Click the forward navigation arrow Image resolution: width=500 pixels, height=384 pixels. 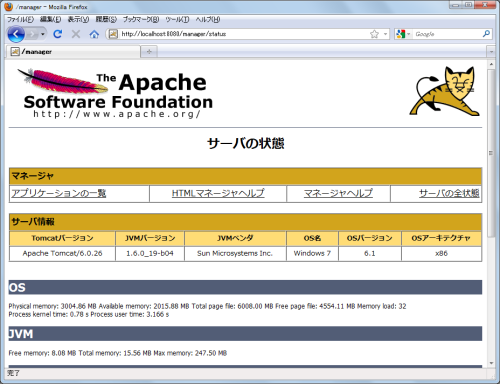click(x=32, y=34)
